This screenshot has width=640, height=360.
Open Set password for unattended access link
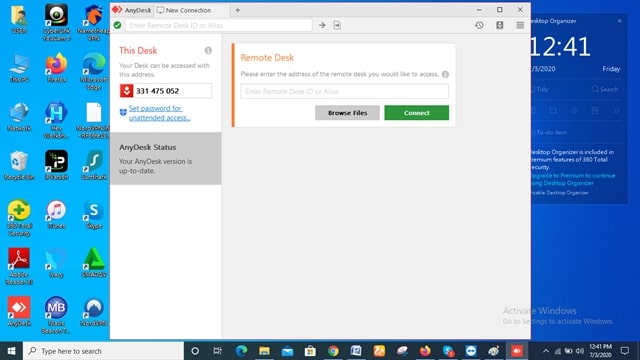[160, 113]
